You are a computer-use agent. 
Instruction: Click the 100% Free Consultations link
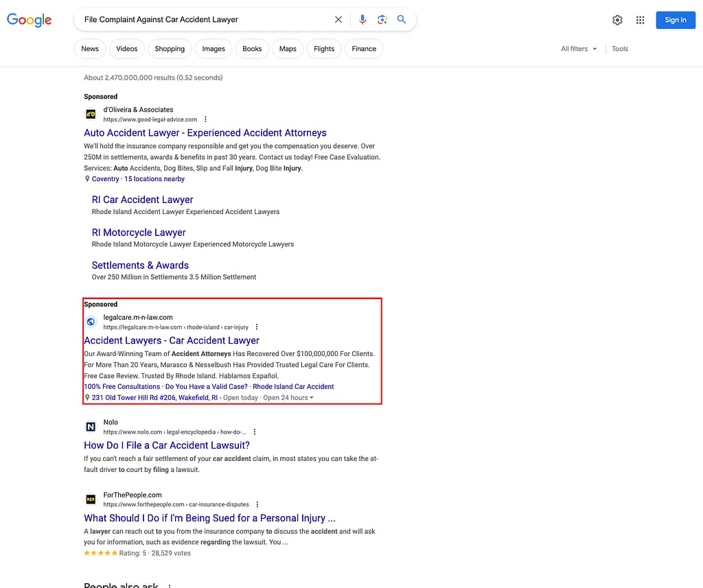[x=122, y=387]
